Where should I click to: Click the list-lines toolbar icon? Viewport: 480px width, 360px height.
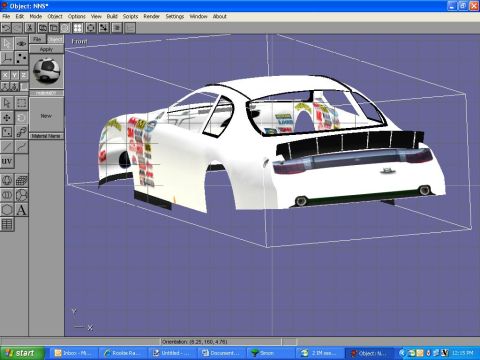click(x=117, y=28)
